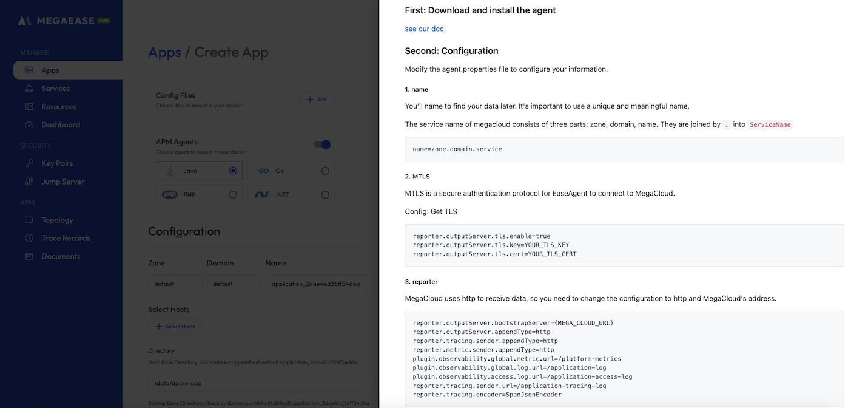Image resolution: width=868 pixels, height=408 pixels.
Task: Click the ServiceName inline code tag
Action: tap(770, 124)
